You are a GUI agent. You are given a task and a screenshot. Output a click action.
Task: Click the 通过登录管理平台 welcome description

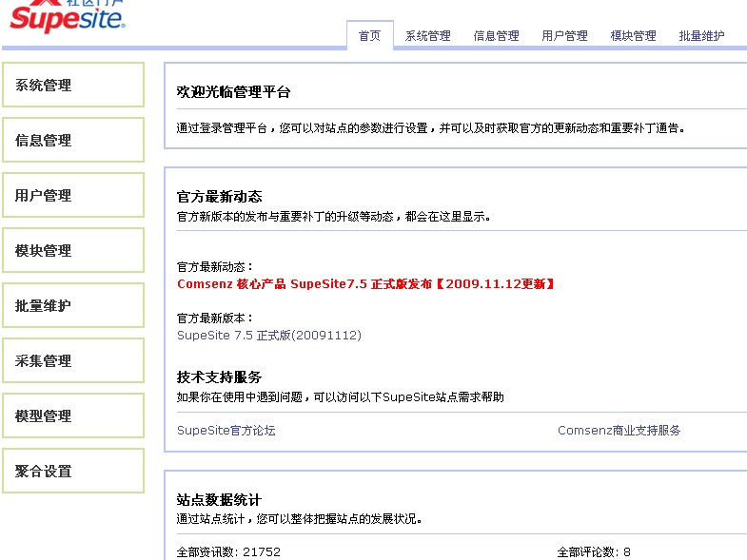[x=431, y=128]
